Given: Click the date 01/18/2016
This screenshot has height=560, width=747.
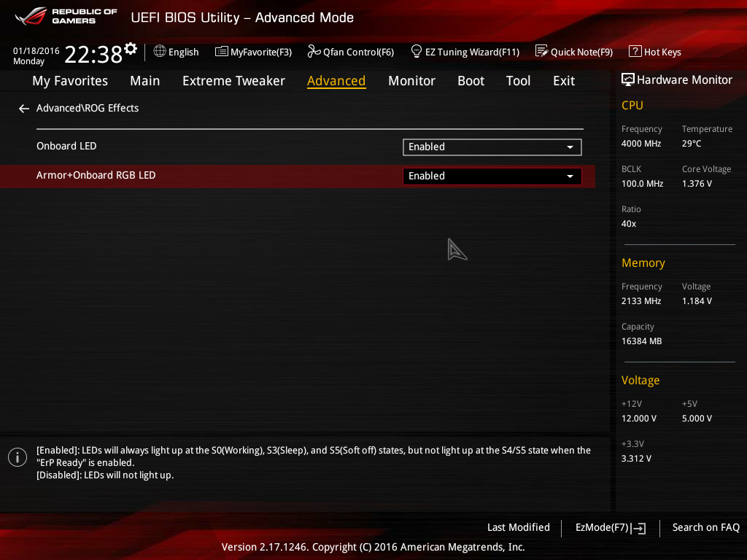Looking at the screenshot, I should (36, 51).
